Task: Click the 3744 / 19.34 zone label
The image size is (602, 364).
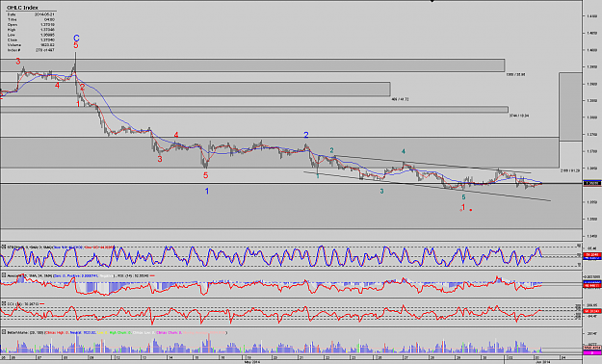Action: 519,116
